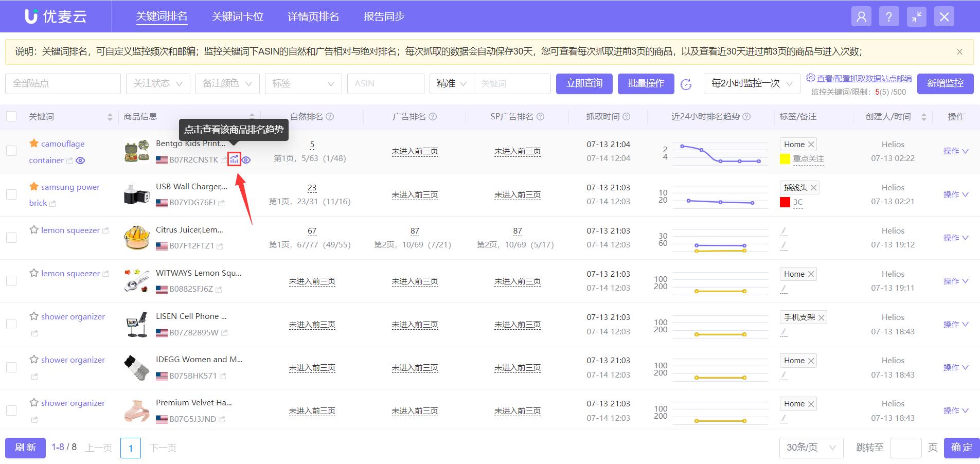Screen dimensions: 980x464
Task: Click the eye icon beside camouflage container keyword
Action: [80, 160]
